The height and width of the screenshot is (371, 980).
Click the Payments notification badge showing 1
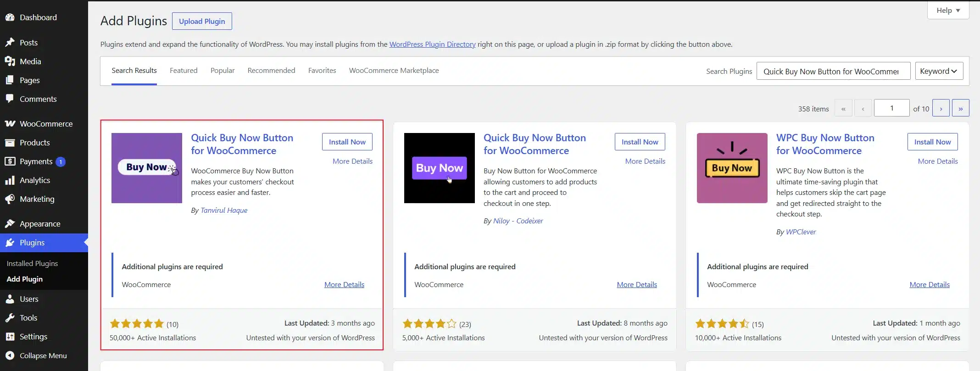[x=61, y=162]
